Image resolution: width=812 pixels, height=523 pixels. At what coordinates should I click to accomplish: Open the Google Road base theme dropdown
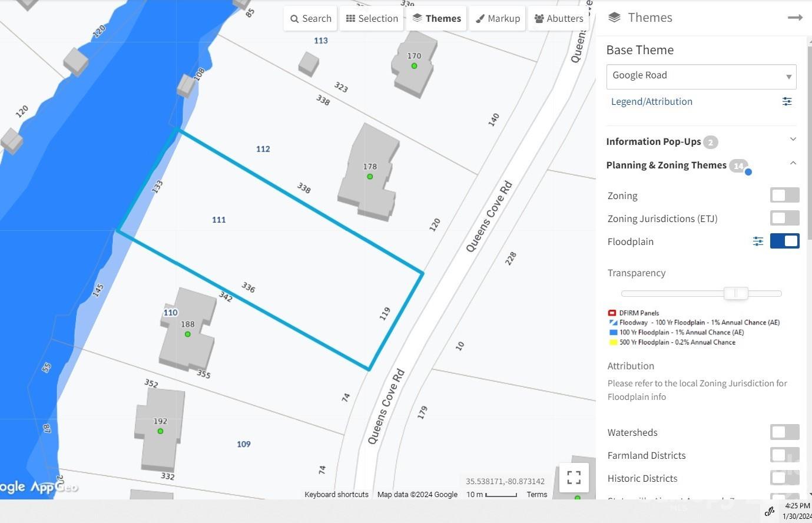click(x=701, y=77)
